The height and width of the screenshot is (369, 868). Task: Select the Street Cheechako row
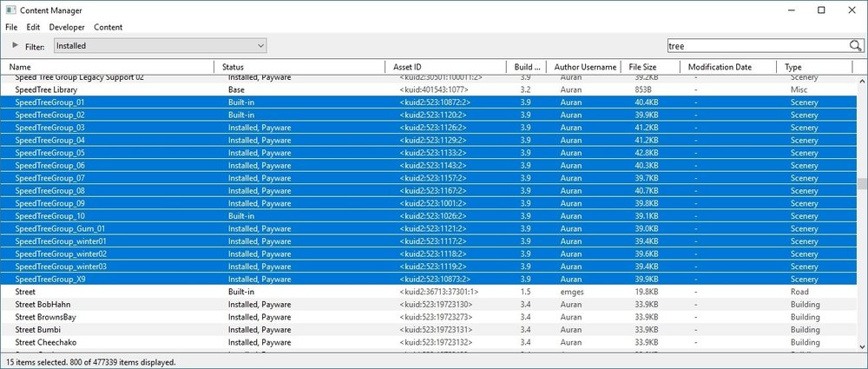pyautogui.click(x=429, y=342)
